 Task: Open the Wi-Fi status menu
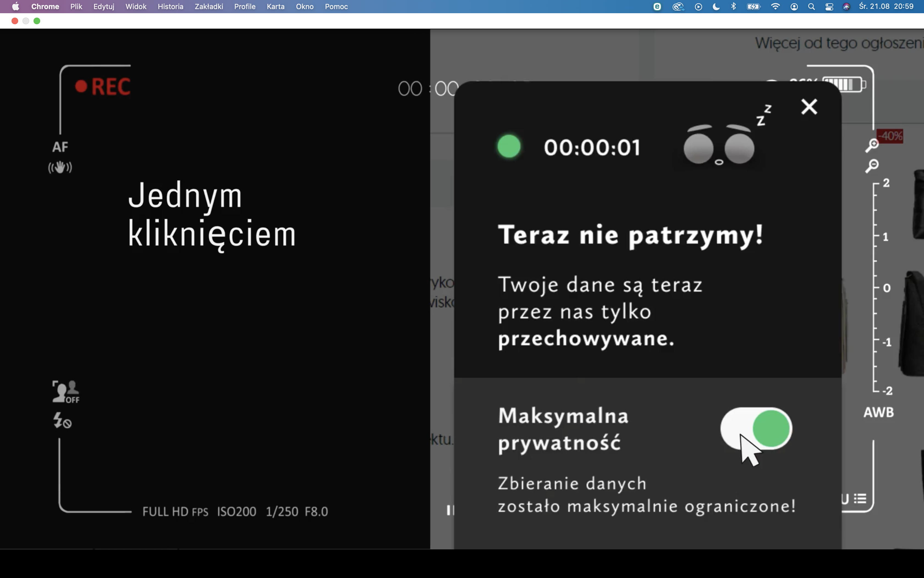pos(776,7)
